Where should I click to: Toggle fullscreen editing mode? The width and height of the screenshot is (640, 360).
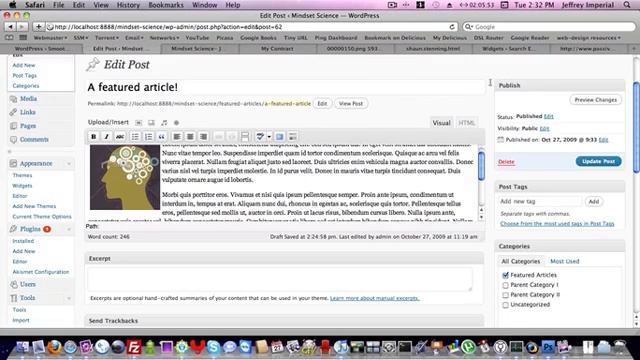(280, 137)
